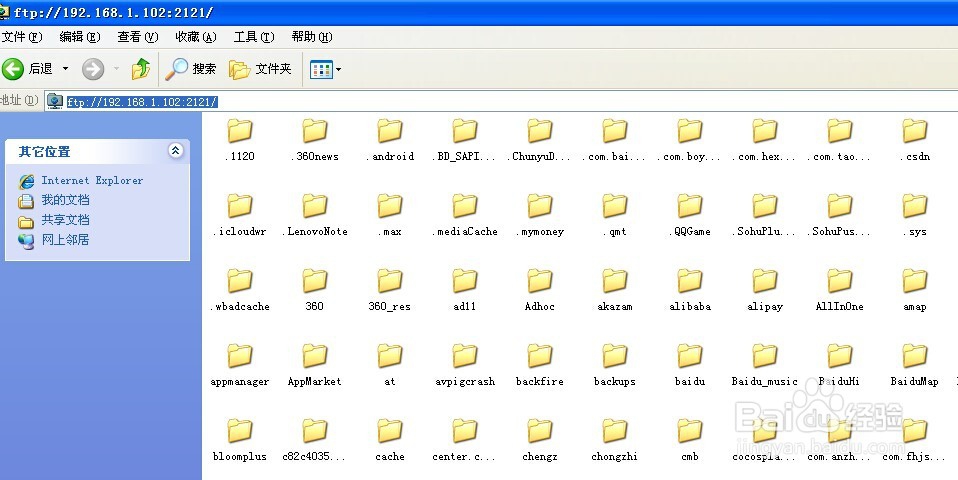
Task: Select the .mediaCache folder icon
Action: [464, 206]
